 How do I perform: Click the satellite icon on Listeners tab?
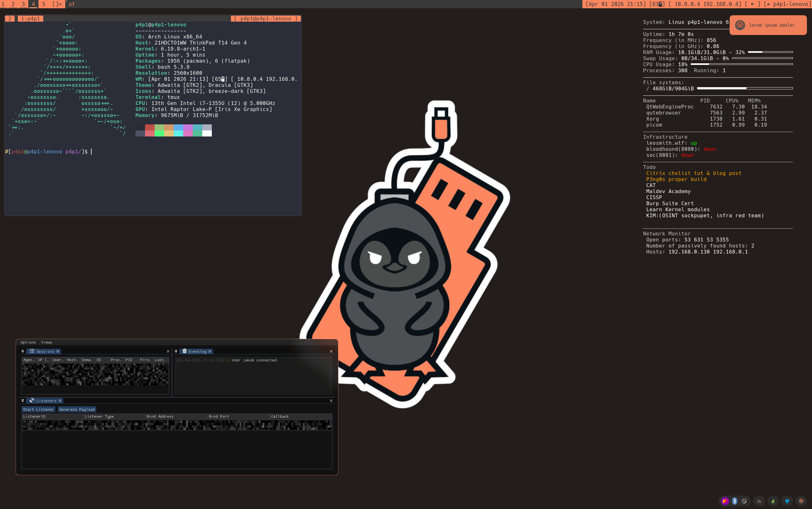pyautogui.click(x=31, y=400)
